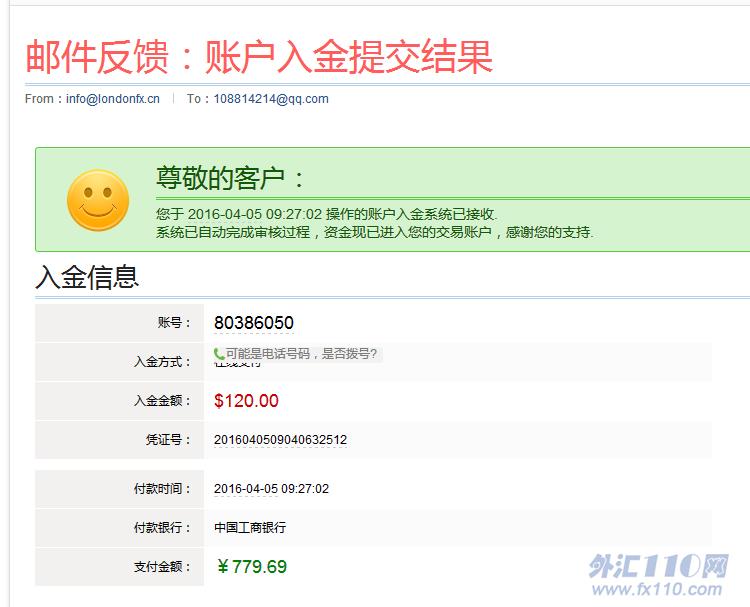Click the 中国工商银行 payment bank value
This screenshot has height=607, width=750.
click(x=250, y=527)
